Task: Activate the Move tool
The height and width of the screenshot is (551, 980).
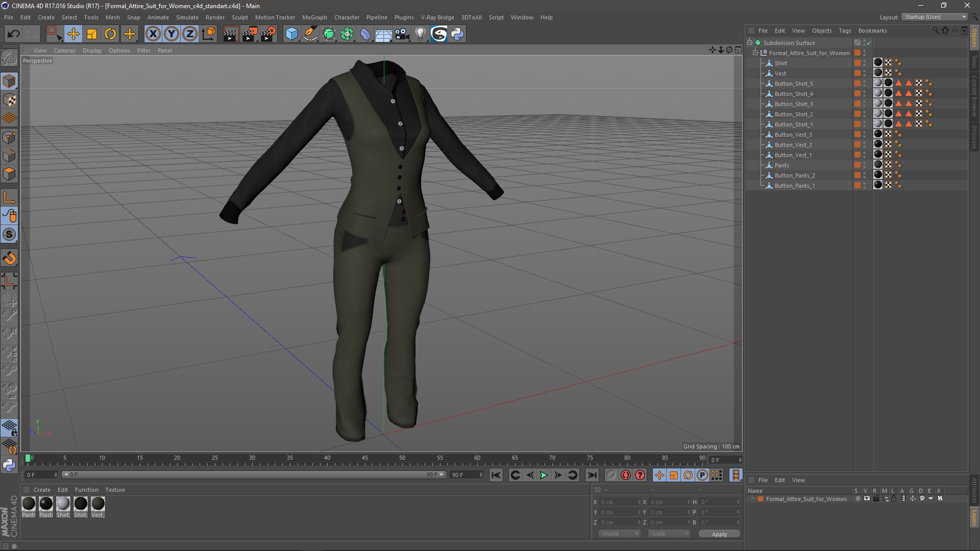Action: click(x=73, y=34)
